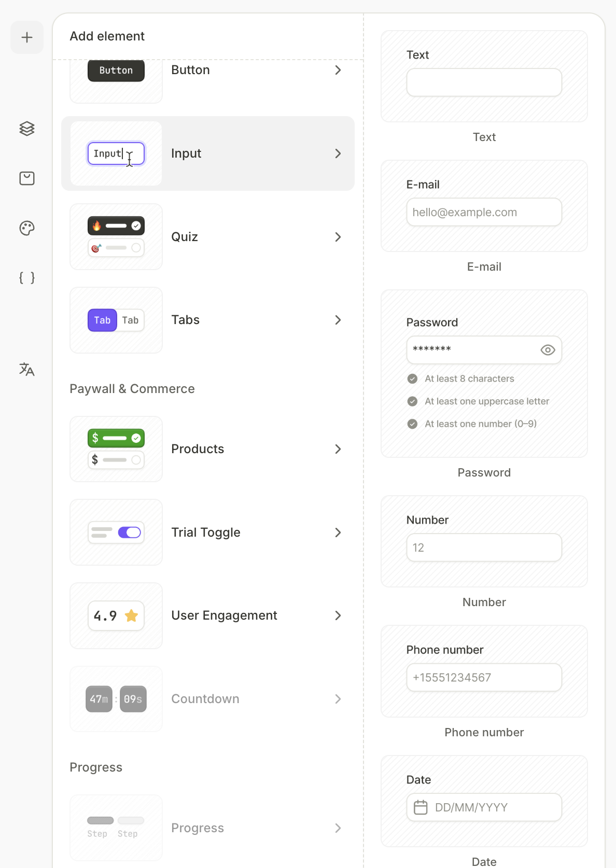Select the Countdown element label
The image size is (616, 868).
point(205,699)
